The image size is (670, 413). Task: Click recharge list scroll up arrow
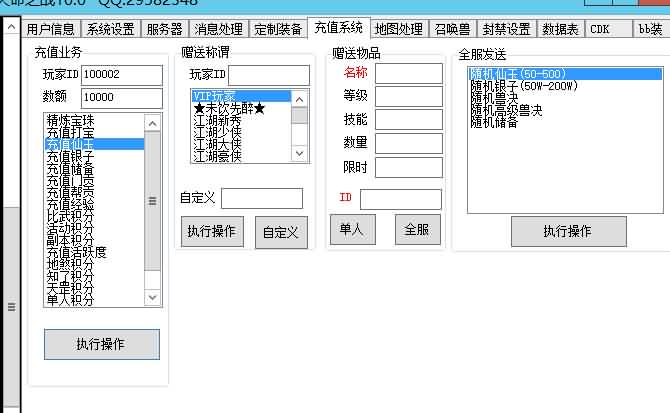coord(153,123)
